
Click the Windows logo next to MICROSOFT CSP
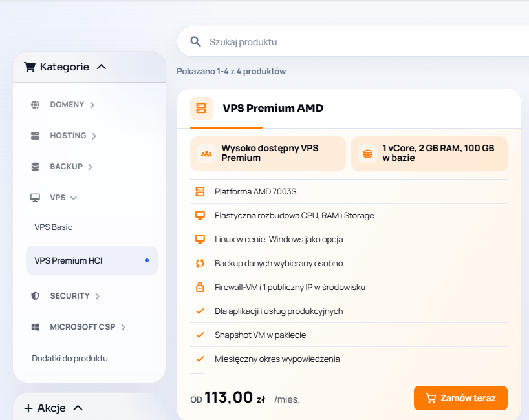click(x=35, y=327)
